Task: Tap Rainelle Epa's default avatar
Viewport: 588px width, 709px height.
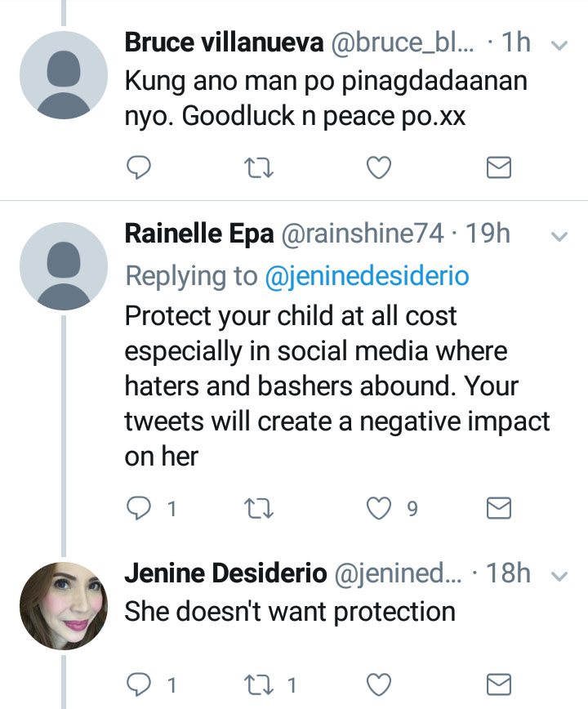Action: (64, 265)
